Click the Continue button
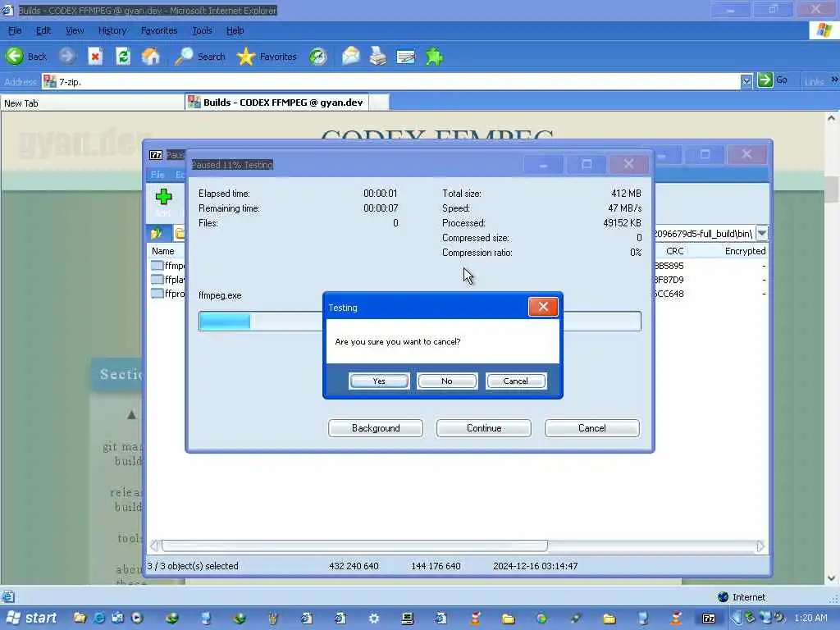840x630 pixels. 484,428
